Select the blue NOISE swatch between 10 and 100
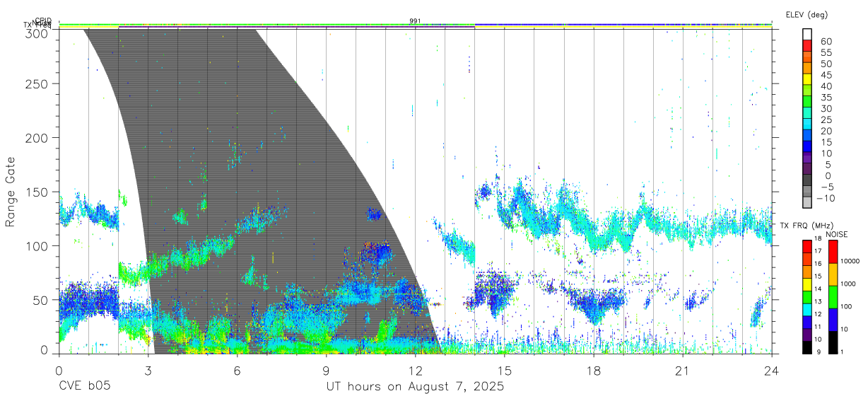The image size is (868, 401). pyautogui.click(x=833, y=319)
